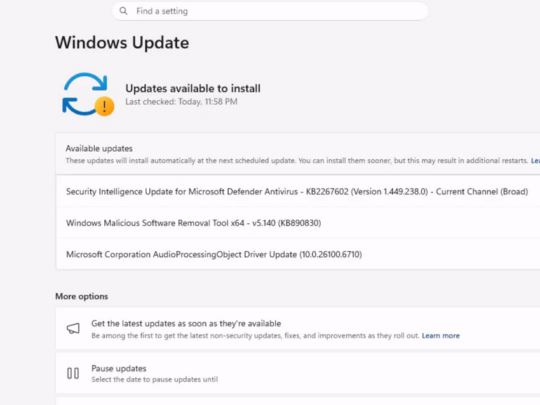Image resolution: width=540 pixels, height=405 pixels.
Task: Click the Windows Update sync status icon
Action: point(88,94)
